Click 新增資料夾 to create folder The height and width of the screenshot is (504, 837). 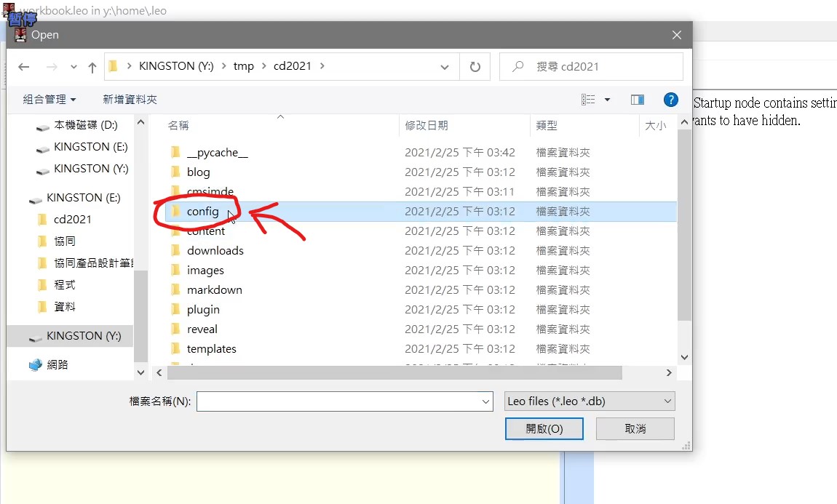(x=130, y=99)
